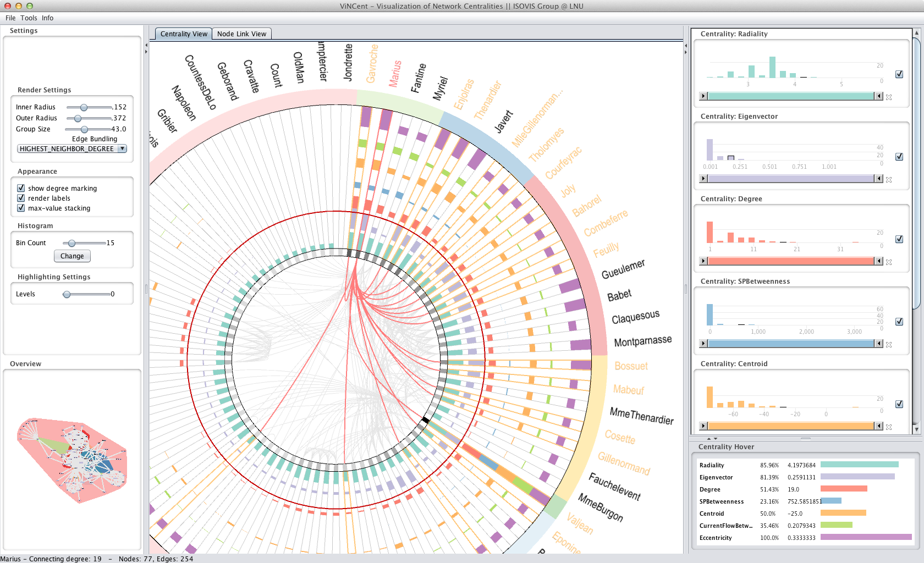Uncheck the Centroid centrality checkbox
The image size is (924, 563).
click(x=899, y=404)
